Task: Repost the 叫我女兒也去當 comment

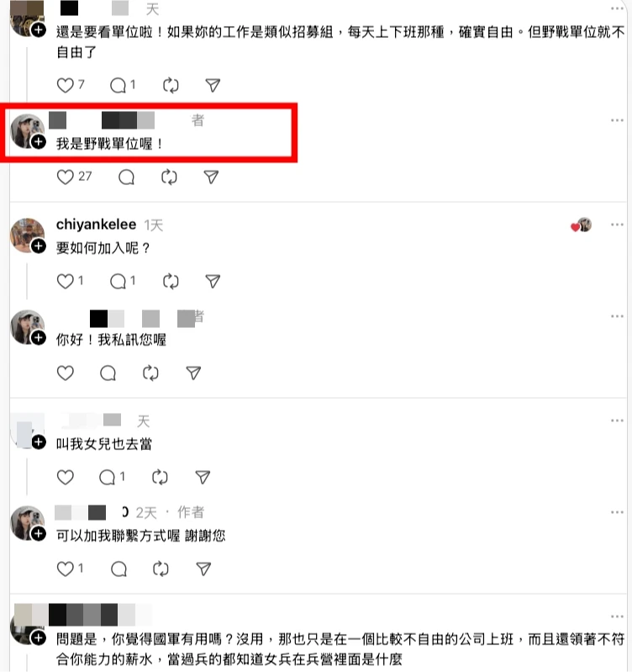Action: 160,477
